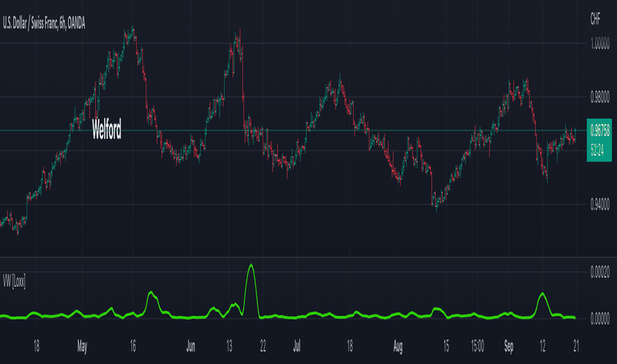Click the tallest green indicator spike peak
Viewport: 617px width, 364px height.
point(251,265)
